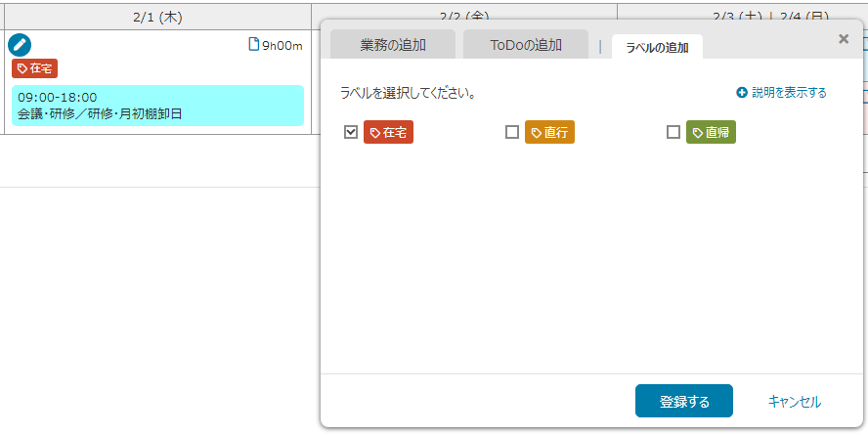Show explanation via 説明を表示する
Image resolution: width=868 pixels, height=435 pixels.
point(782,93)
